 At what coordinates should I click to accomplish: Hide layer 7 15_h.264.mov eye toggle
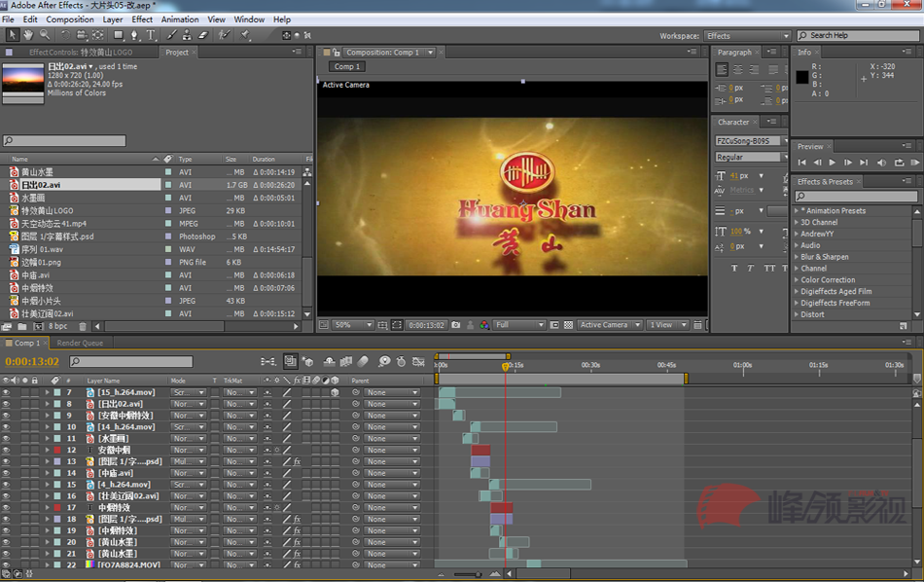click(x=6, y=392)
